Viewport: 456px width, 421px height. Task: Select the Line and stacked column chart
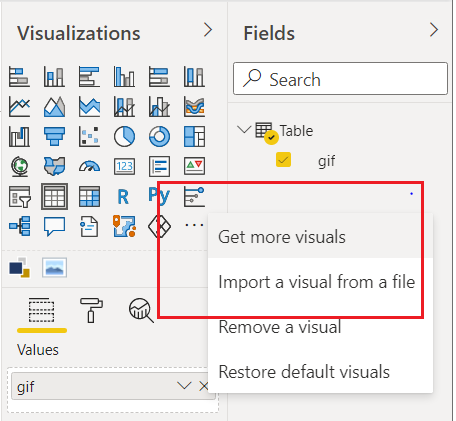[x=124, y=106]
